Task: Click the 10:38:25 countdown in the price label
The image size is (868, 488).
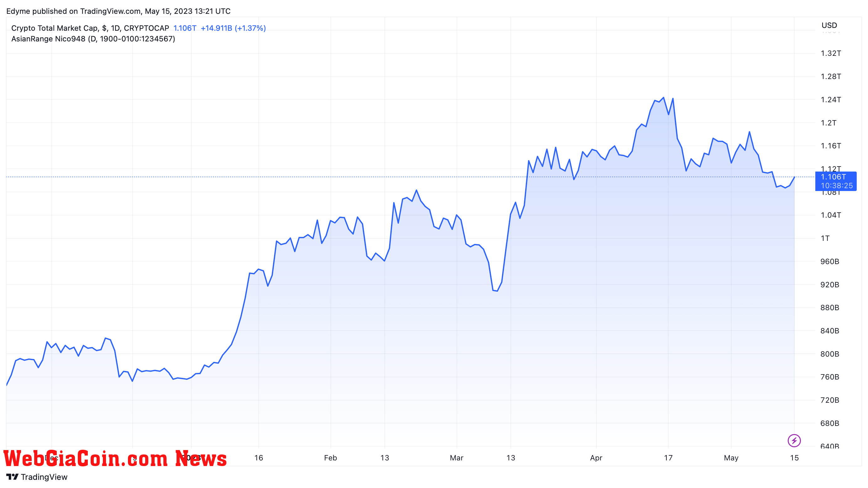Action: tap(837, 185)
